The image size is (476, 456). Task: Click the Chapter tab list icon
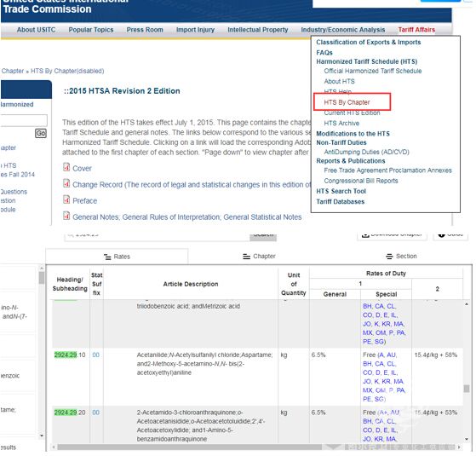(x=246, y=257)
